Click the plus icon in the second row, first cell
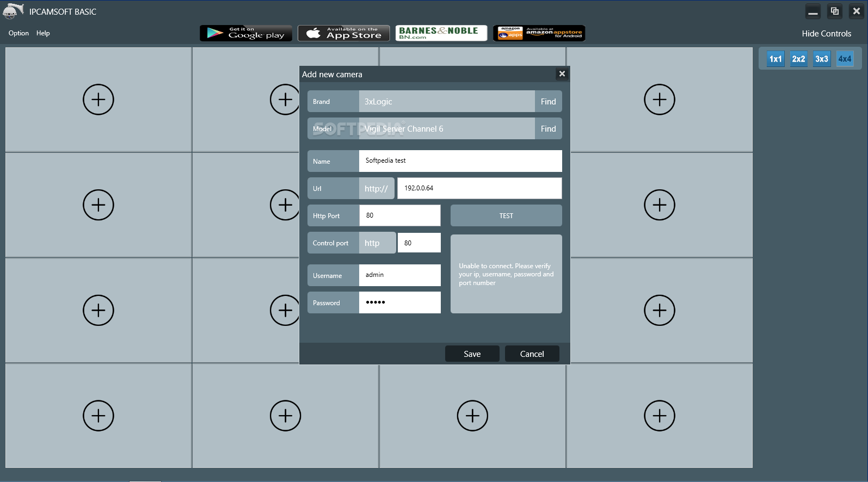The image size is (868, 482). [99, 205]
